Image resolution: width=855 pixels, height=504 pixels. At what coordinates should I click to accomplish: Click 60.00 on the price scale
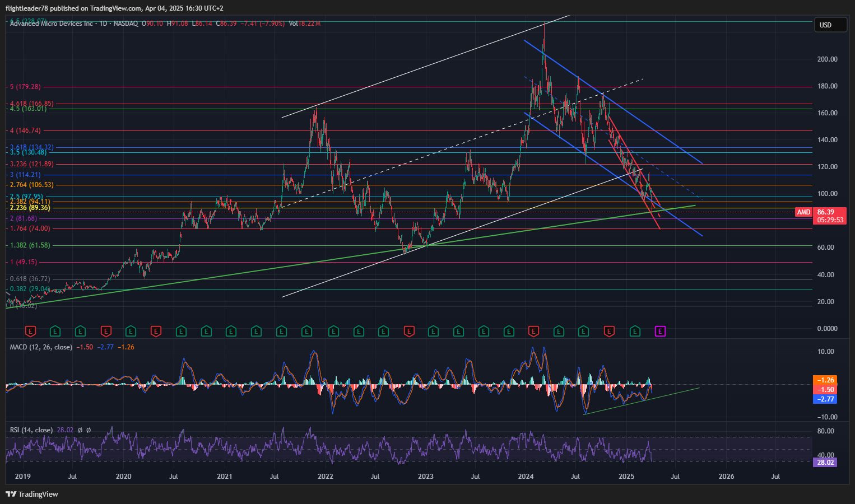pyautogui.click(x=826, y=248)
